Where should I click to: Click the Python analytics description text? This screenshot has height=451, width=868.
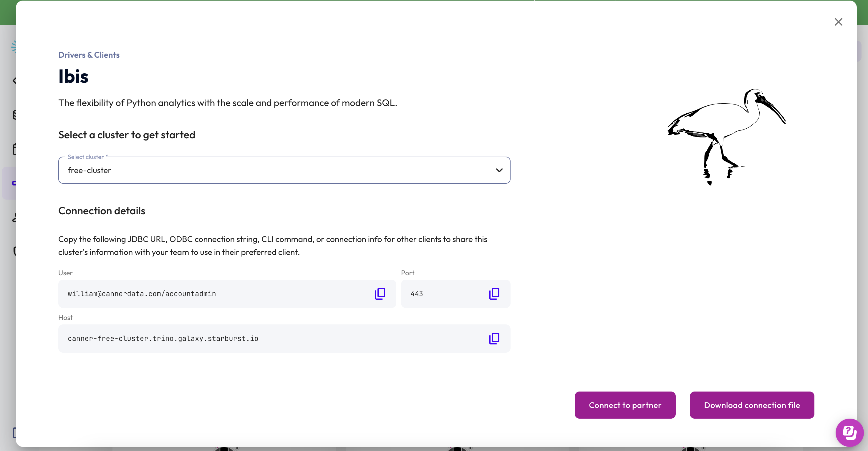(227, 103)
